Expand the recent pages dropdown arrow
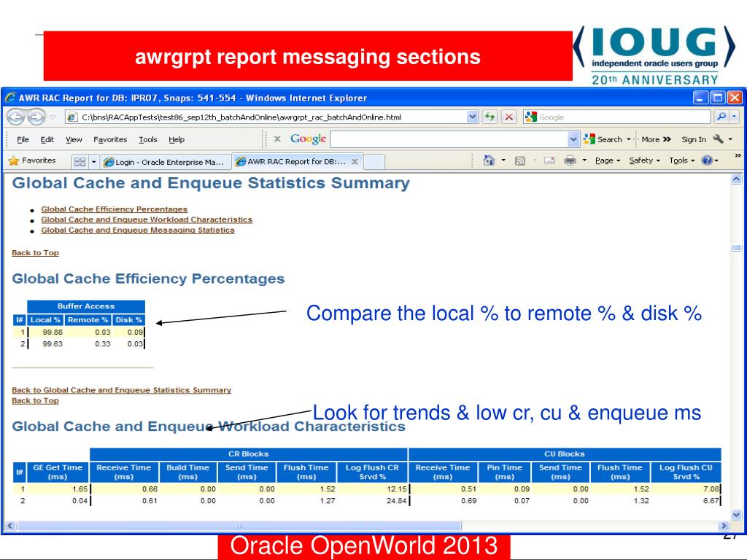The width and height of the screenshot is (747, 560). (x=53, y=117)
